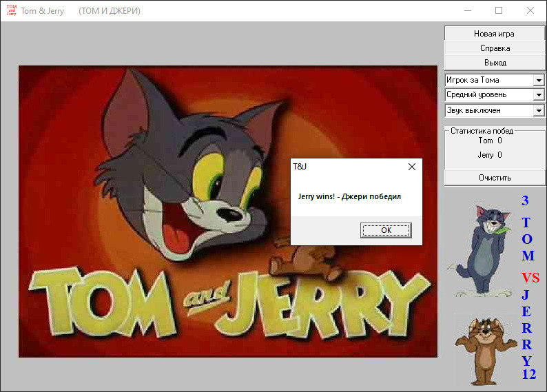This screenshot has width=547, height=392.
Task: Click the blue number 12 below JERRY
Action: (x=529, y=374)
